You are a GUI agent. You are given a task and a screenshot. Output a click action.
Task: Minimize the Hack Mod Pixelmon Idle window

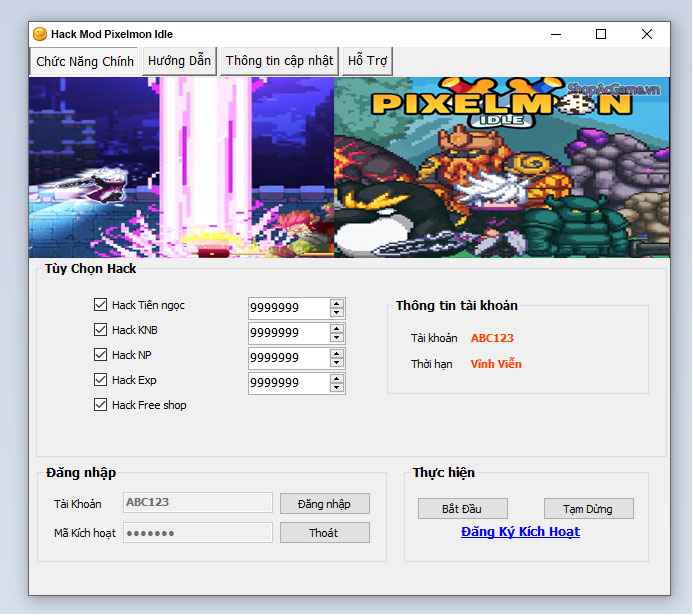(556, 34)
